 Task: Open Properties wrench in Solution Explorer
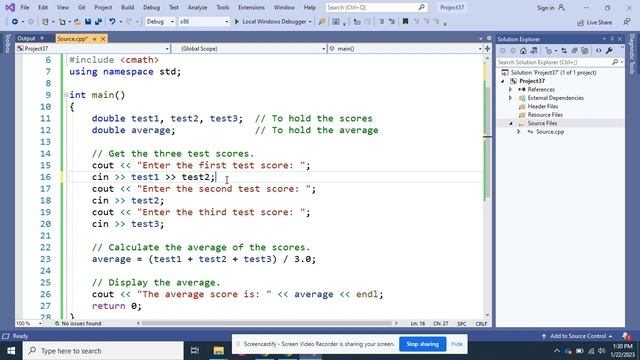pyautogui.click(x=609, y=51)
